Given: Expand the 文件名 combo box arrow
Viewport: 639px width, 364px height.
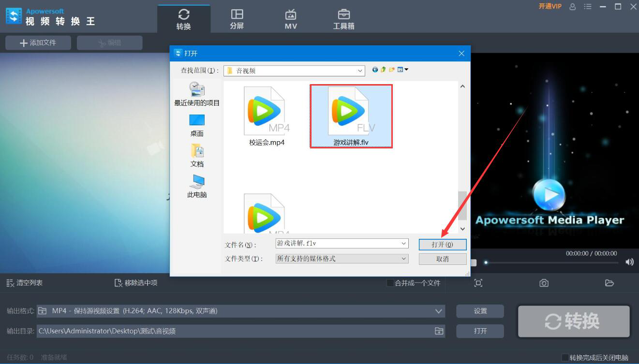Looking at the screenshot, I should click(x=404, y=244).
